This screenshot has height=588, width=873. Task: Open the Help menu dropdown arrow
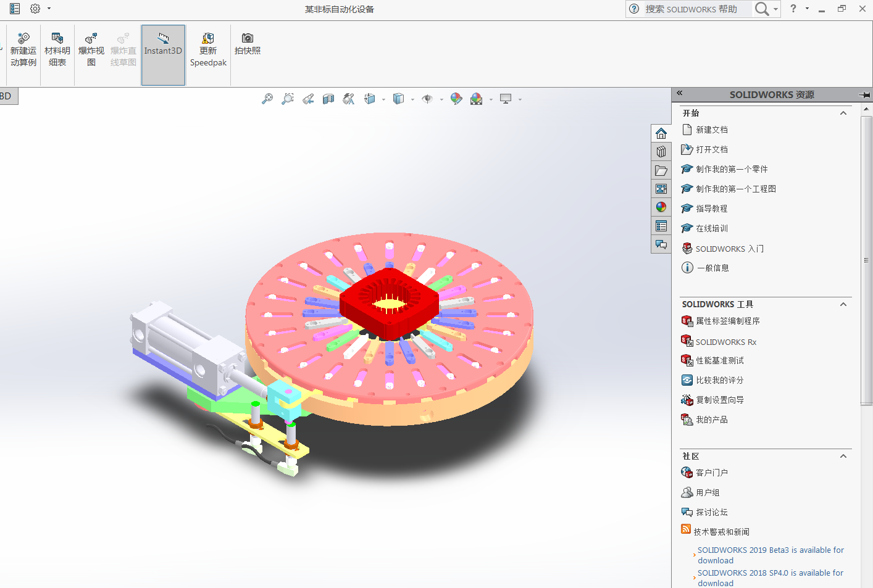tap(807, 9)
